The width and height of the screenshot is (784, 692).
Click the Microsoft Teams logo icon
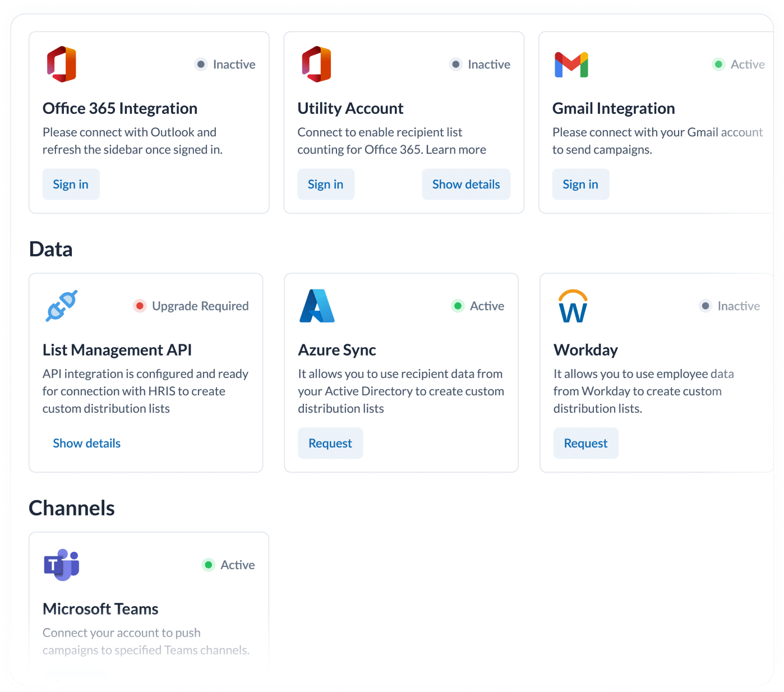pyautogui.click(x=62, y=565)
